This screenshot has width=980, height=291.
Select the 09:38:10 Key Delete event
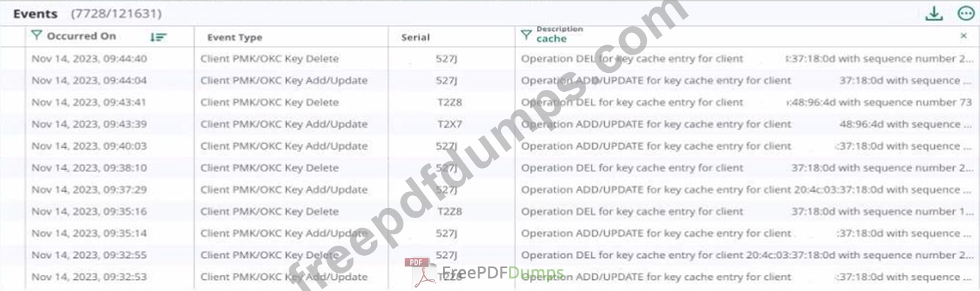(x=490, y=167)
